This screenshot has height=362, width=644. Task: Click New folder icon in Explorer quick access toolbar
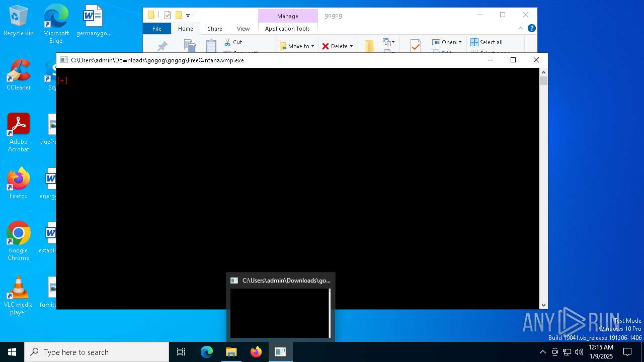click(x=179, y=15)
